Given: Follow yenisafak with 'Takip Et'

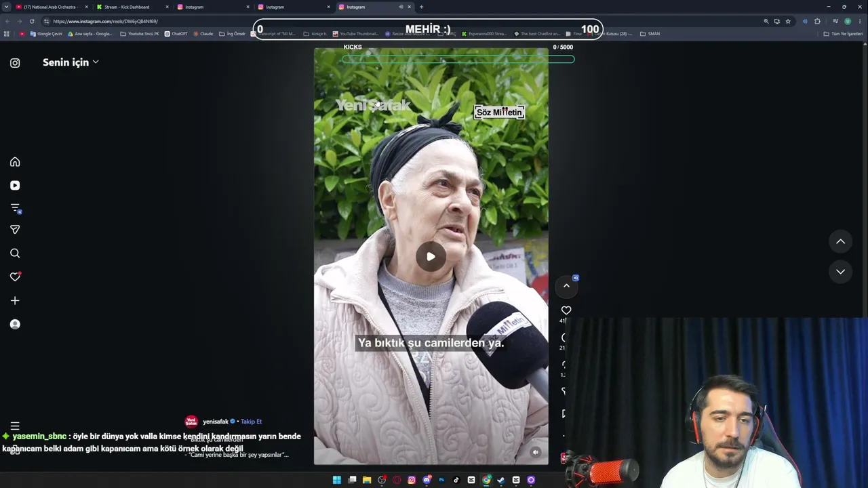Looking at the screenshot, I should [251, 422].
